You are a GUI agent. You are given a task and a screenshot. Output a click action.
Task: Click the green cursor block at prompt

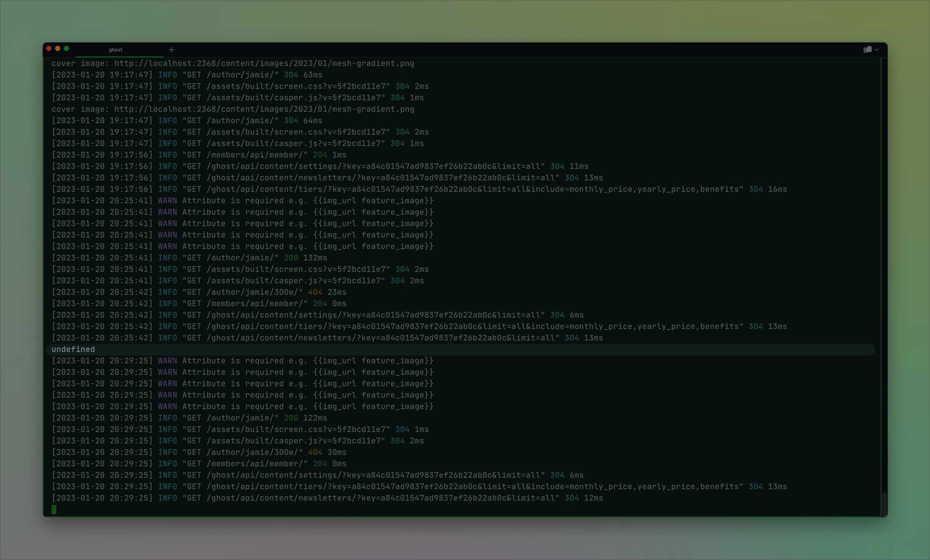(54, 509)
